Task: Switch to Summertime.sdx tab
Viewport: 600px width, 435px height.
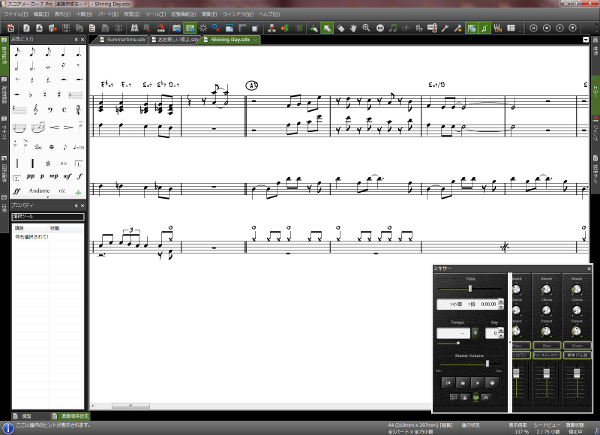Action: 122,40
